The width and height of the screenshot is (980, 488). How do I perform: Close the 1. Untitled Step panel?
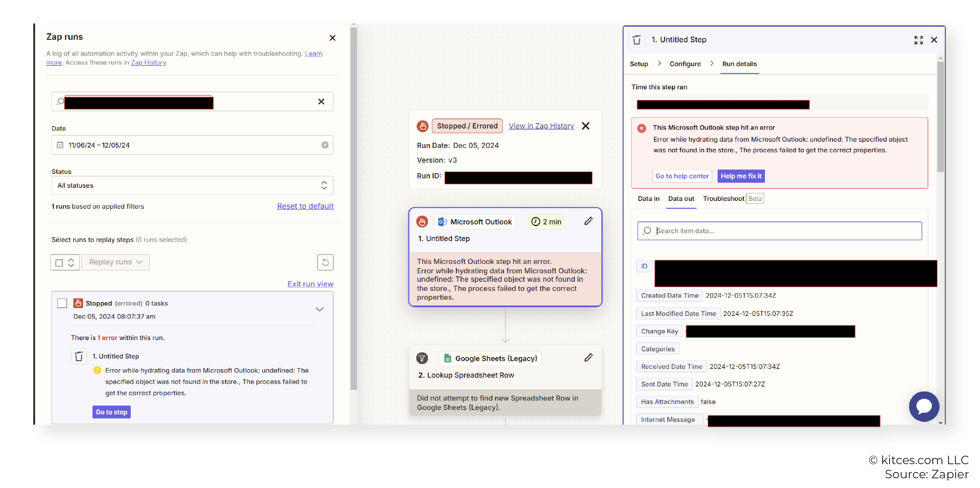(934, 39)
